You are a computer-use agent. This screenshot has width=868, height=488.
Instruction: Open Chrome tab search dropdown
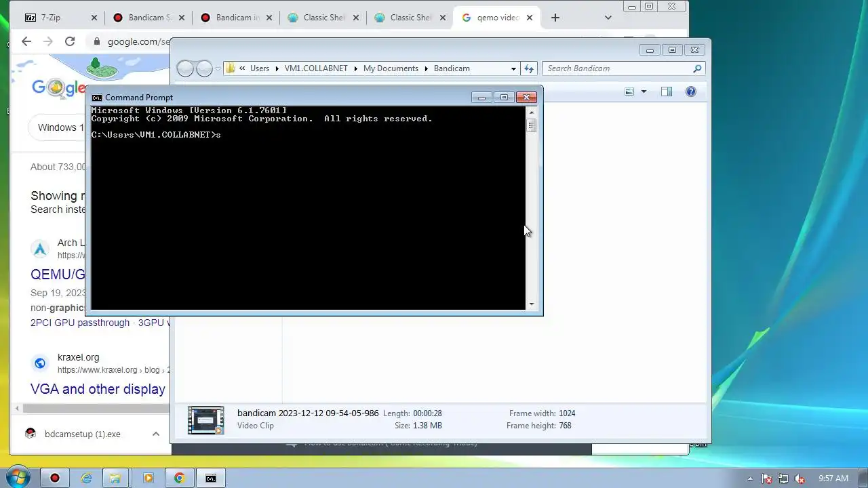coord(608,18)
